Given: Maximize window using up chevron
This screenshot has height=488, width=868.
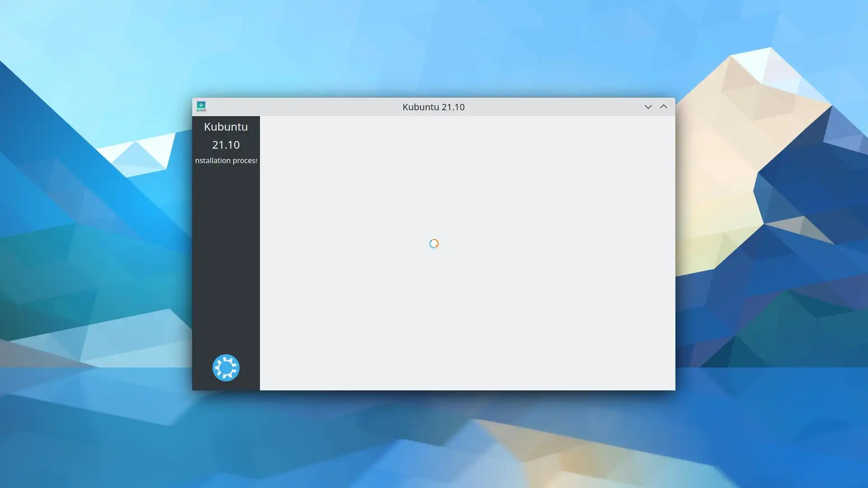Looking at the screenshot, I should (x=663, y=107).
